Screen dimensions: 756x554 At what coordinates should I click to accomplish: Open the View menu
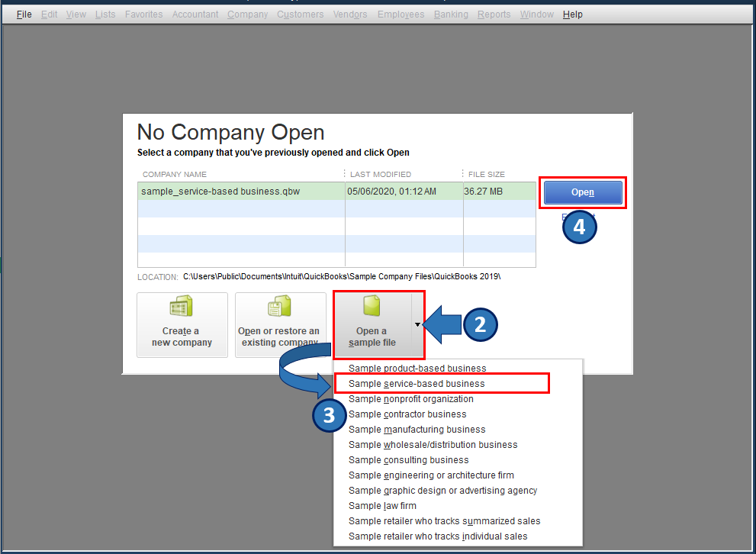click(76, 14)
